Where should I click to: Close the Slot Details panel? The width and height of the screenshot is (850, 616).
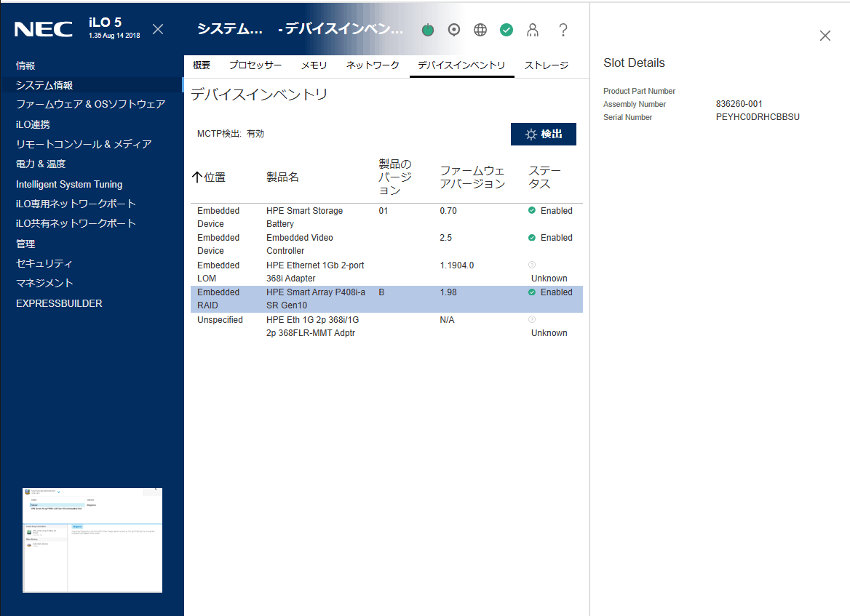pyautogui.click(x=825, y=36)
